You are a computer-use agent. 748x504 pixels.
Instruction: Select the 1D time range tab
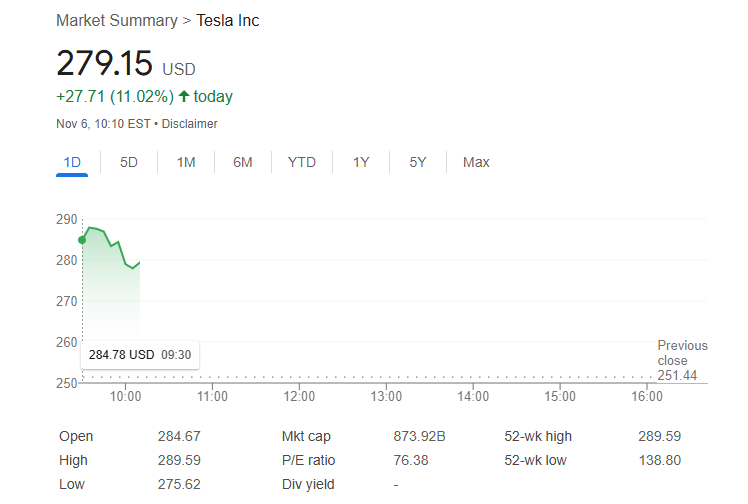pos(72,162)
